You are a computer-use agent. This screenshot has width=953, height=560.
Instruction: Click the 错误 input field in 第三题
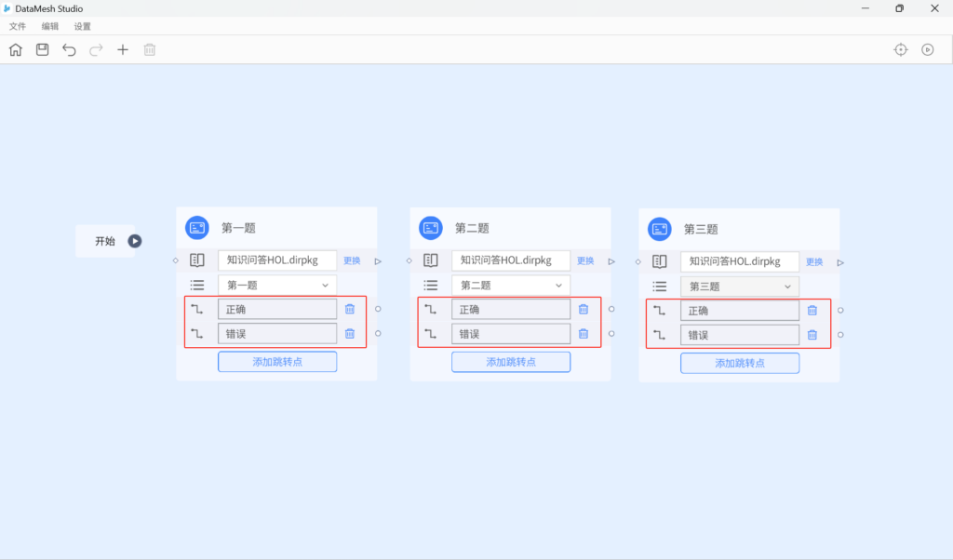click(x=739, y=335)
